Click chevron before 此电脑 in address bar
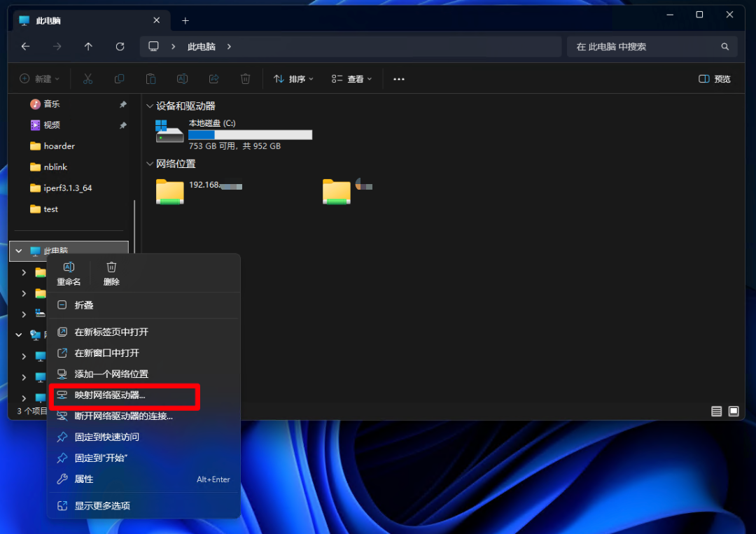Image resolution: width=756 pixels, height=534 pixels. click(173, 47)
